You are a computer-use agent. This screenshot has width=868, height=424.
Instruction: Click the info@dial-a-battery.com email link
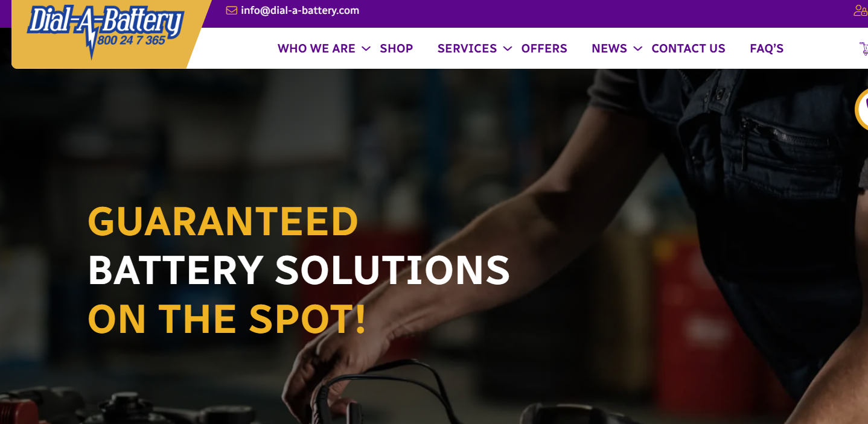pos(300,10)
